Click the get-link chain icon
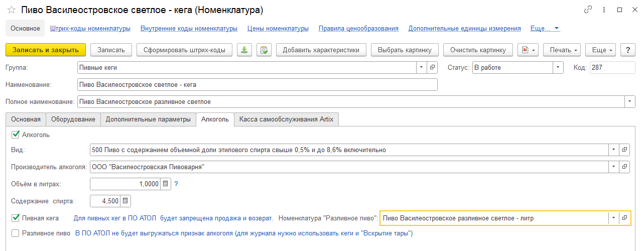 tap(588, 10)
